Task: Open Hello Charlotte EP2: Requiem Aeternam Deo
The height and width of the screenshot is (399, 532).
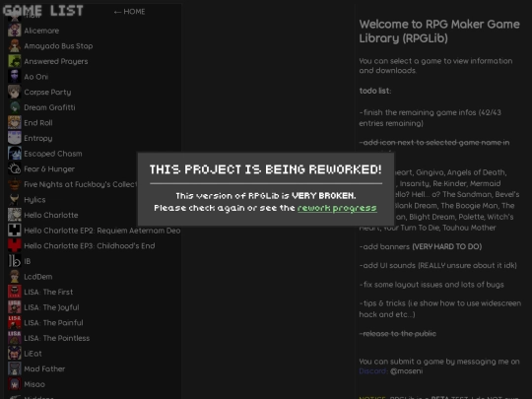Action: pyautogui.click(x=102, y=231)
